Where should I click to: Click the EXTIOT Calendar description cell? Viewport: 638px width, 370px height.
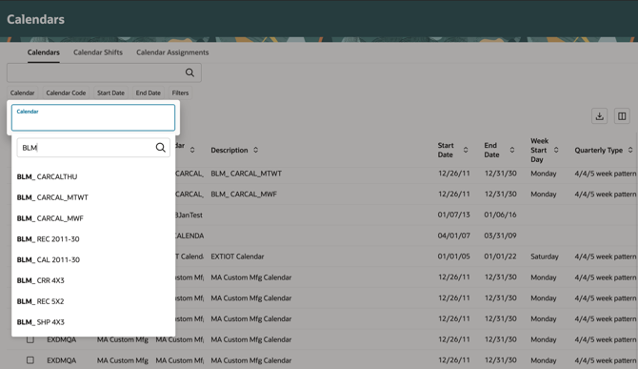pyautogui.click(x=237, y=256)
